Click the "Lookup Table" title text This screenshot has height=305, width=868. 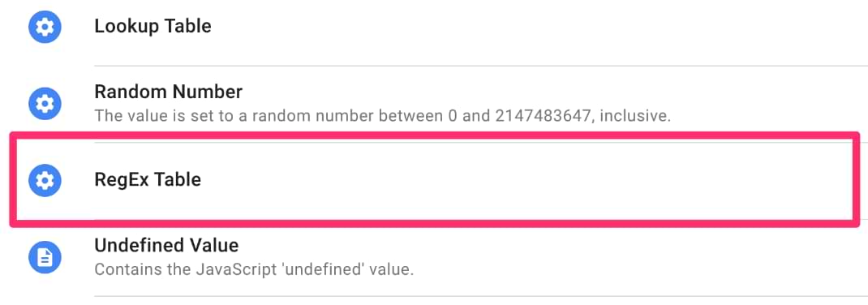click(153, 26)
